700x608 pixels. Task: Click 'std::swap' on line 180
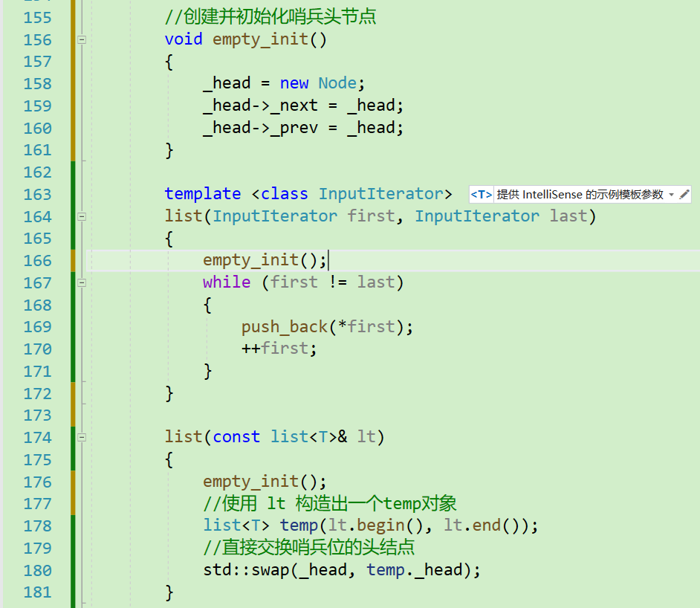coord(246,571)
